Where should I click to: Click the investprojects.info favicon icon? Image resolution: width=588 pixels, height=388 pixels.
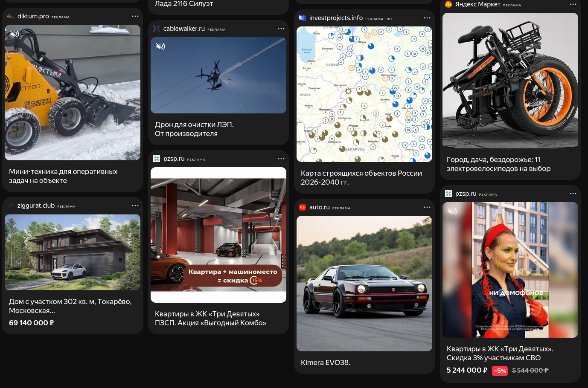click(303, 18)
